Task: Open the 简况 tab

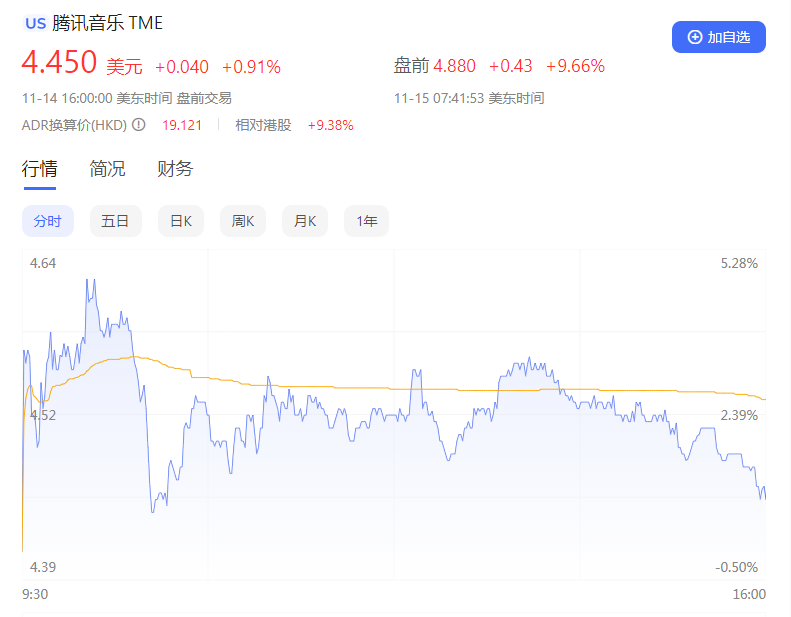Action: [x=107, y=169]
